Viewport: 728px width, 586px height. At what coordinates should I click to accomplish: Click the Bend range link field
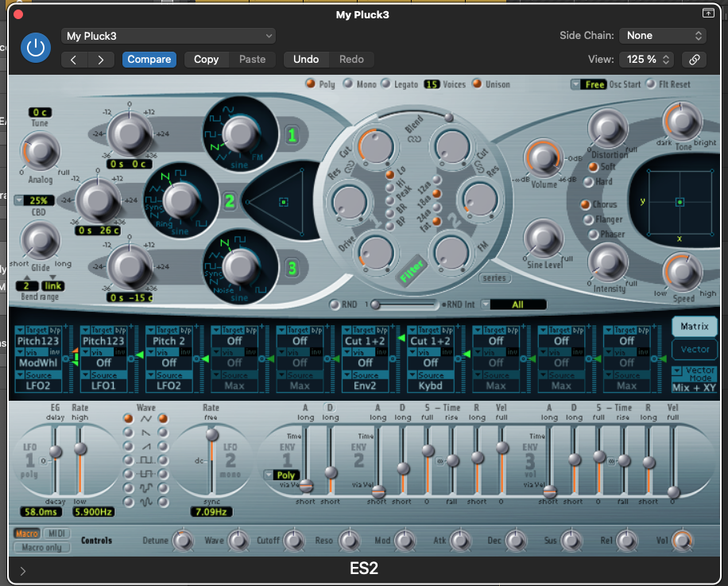(53, 286)
